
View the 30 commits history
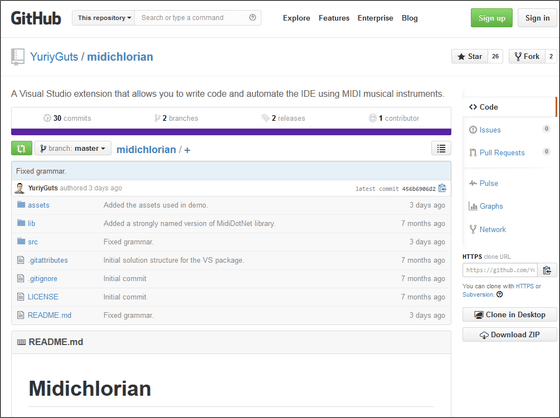click(x=67, y=118)
